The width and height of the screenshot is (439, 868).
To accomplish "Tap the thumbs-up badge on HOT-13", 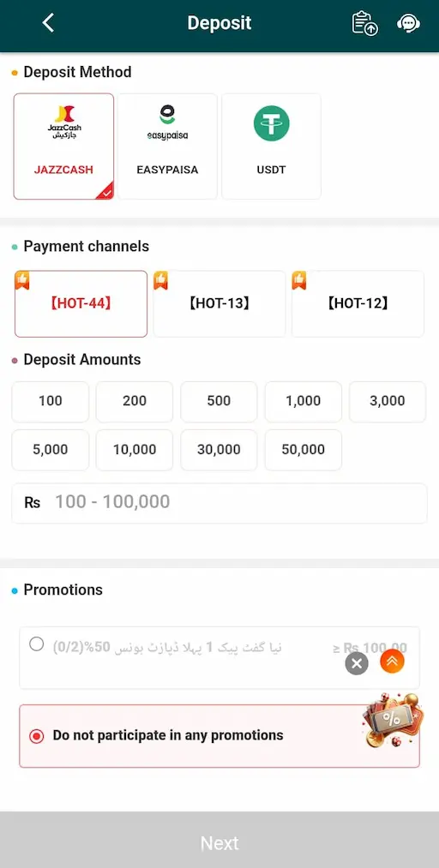I will [160, 281].
